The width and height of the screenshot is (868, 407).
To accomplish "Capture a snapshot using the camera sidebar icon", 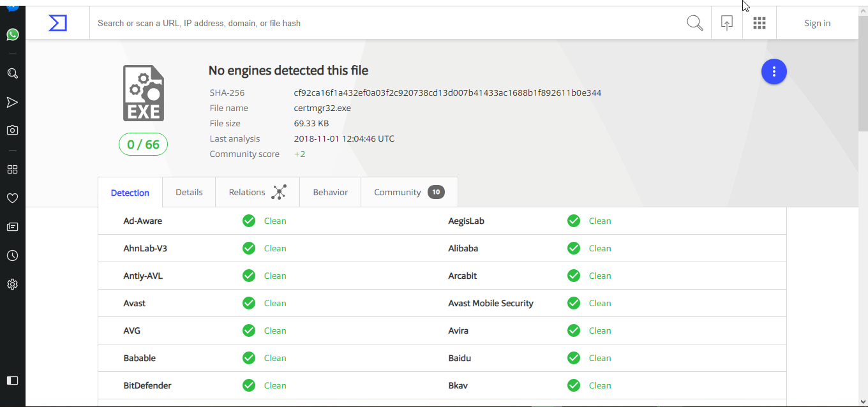I will coord(12,129).
